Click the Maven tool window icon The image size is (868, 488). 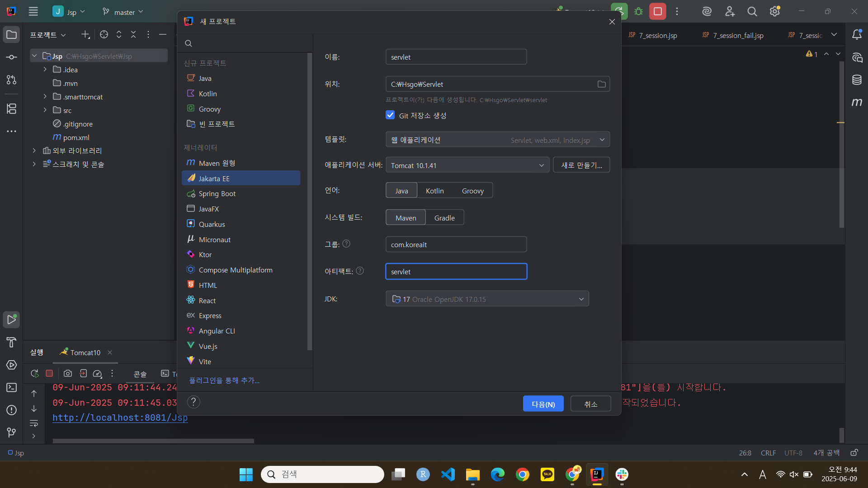point(857,103)
